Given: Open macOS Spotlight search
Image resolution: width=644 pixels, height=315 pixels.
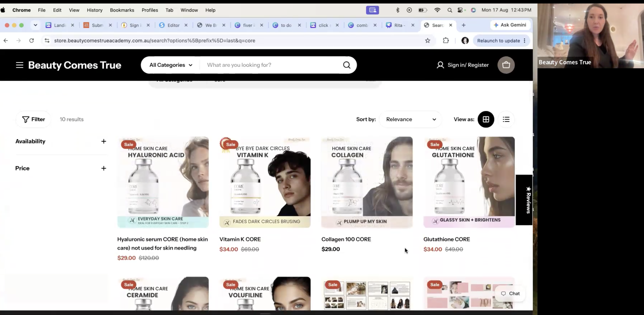Looking at the screenshot, I should [449, 10].
